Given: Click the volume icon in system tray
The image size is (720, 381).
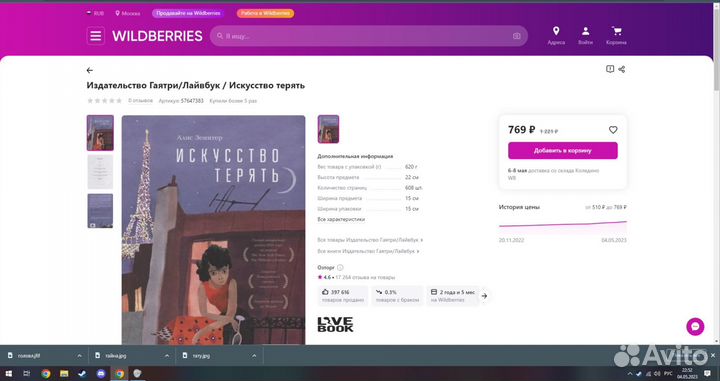Looking at the screenshot, I should click(657, 374).
